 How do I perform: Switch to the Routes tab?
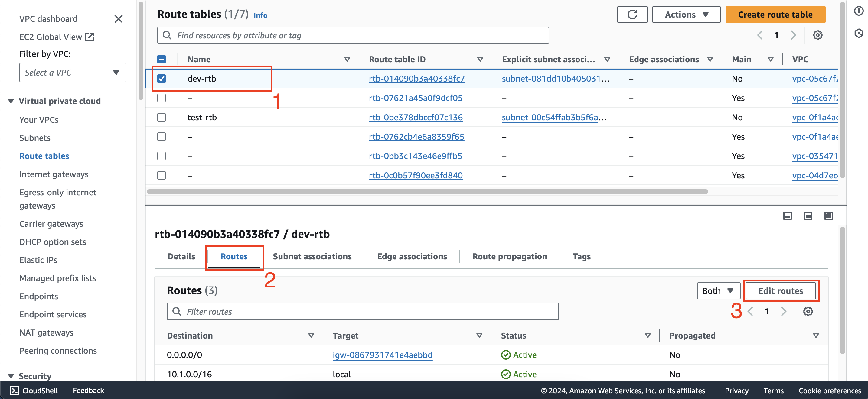[x=234, y=257]
